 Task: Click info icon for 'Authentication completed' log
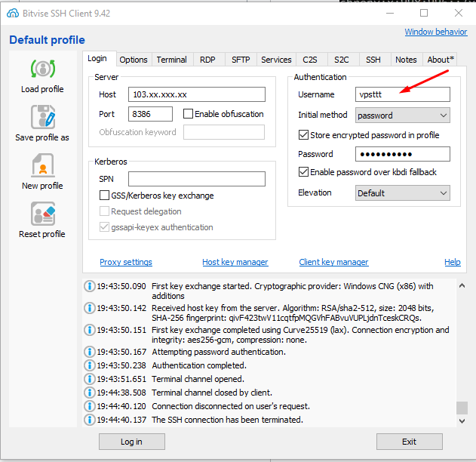pos(90,365)
